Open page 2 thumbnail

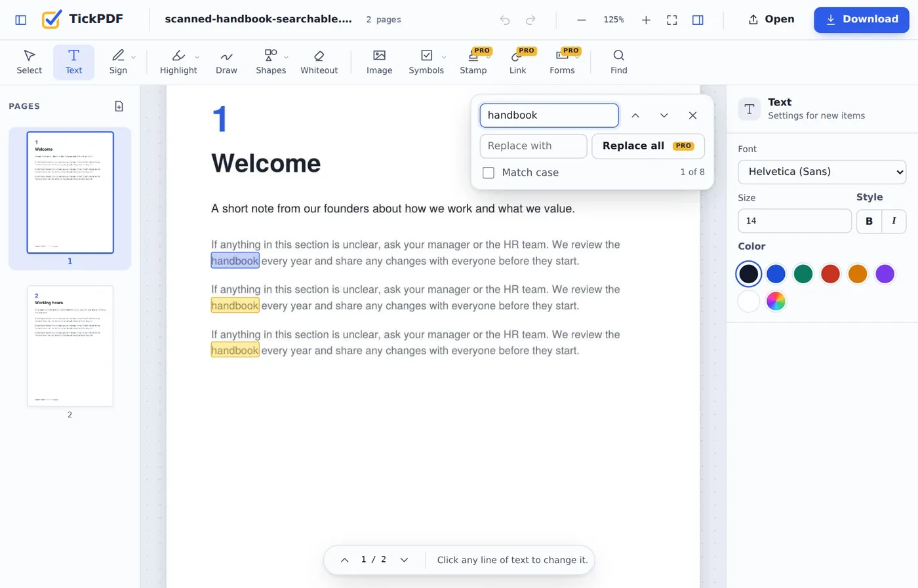[70, 345]
